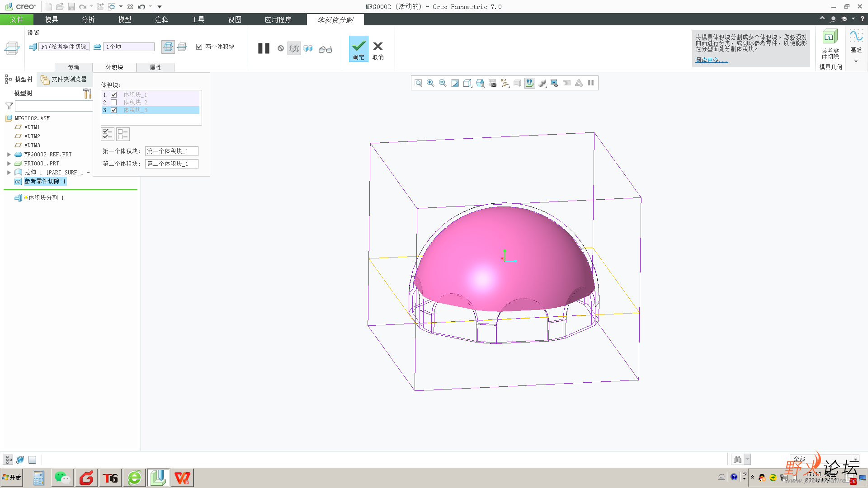The width and height of the screenshot is (868, 488).
Task: Click the model tree filter search field
Action: tap(54, 106)
